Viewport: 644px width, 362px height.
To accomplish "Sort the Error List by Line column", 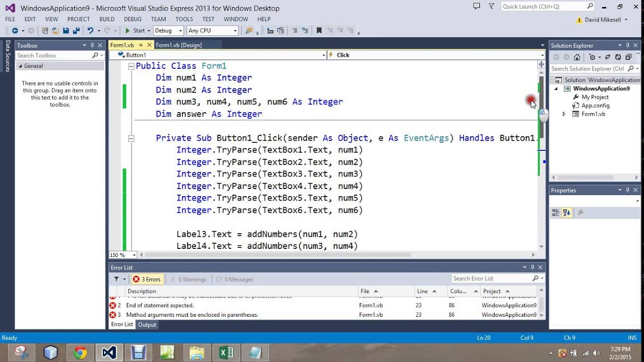I will (431, 291).
